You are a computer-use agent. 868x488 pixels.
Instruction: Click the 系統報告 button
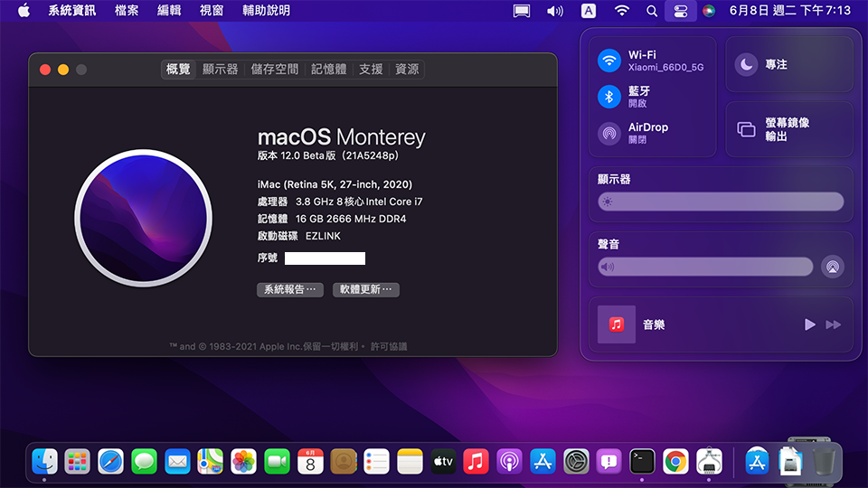(290, 289)
